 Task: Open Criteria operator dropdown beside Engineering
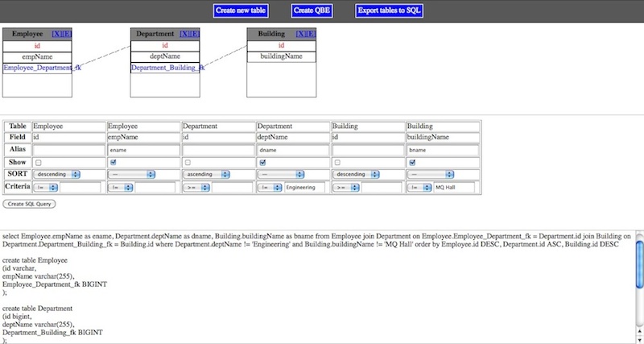pos(270,188)
